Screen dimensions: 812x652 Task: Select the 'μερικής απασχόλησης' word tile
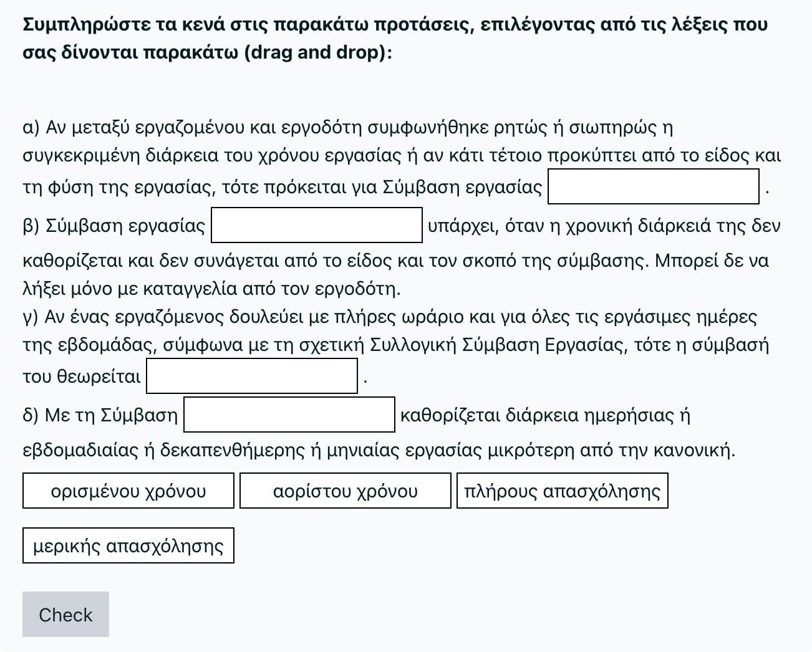point(128,546)
